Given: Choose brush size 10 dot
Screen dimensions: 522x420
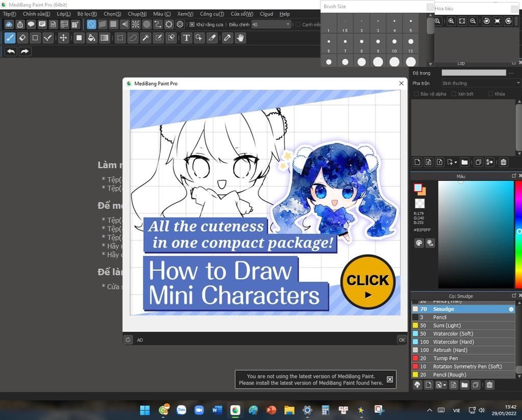Looking at the screenshot, I should [394, 44].
